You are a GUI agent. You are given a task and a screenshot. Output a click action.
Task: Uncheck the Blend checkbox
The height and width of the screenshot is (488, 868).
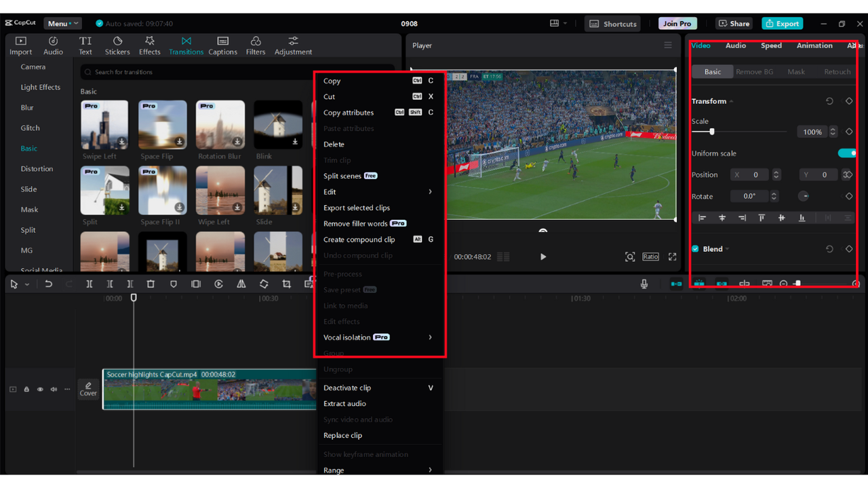pos(695,249)
